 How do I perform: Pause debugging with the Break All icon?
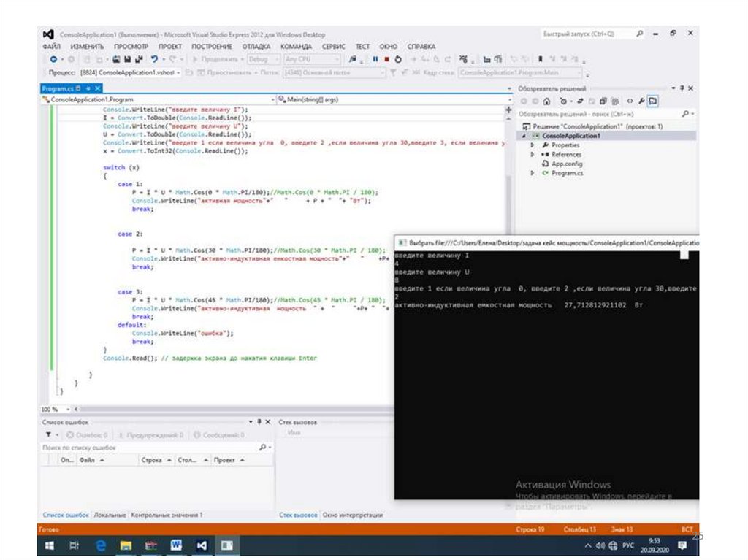click(x=375, y=59)
